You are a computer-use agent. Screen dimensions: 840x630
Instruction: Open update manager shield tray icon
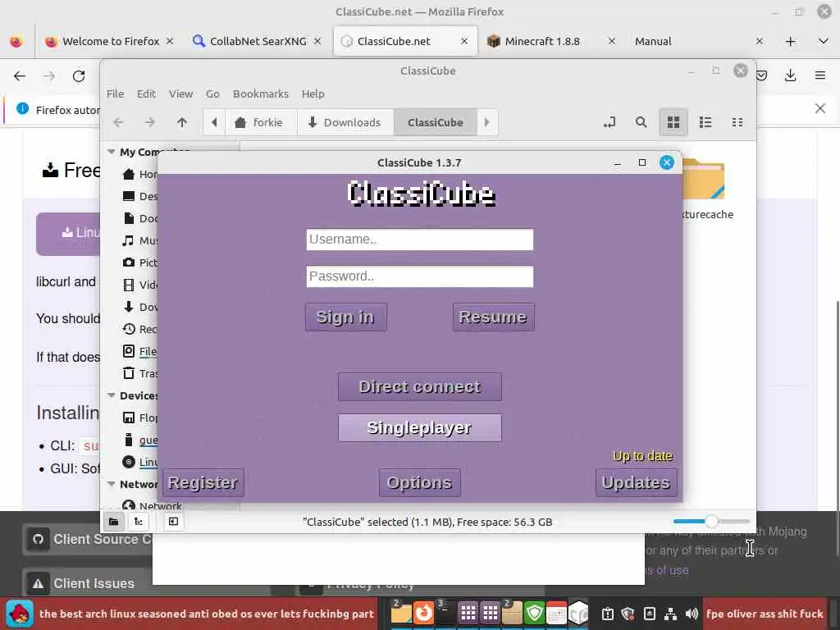point(628,614)
